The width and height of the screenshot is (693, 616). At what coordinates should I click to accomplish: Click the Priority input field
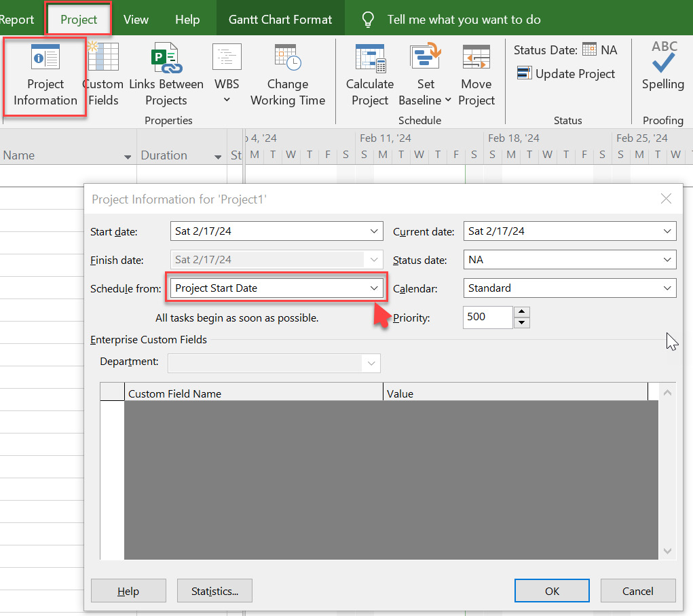click(488, 317)
